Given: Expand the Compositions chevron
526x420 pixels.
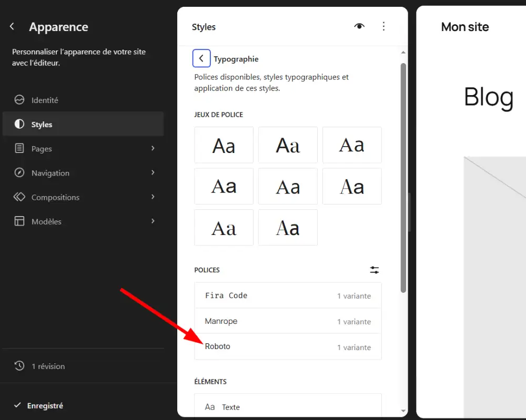Looking at the screenshot, I should [x=153, y=197].
